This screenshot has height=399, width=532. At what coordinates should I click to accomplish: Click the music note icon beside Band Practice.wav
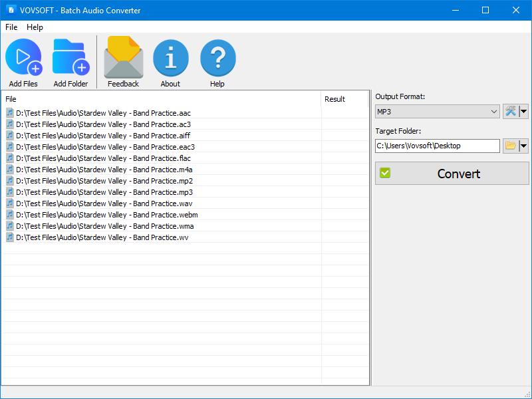point(9,203)
